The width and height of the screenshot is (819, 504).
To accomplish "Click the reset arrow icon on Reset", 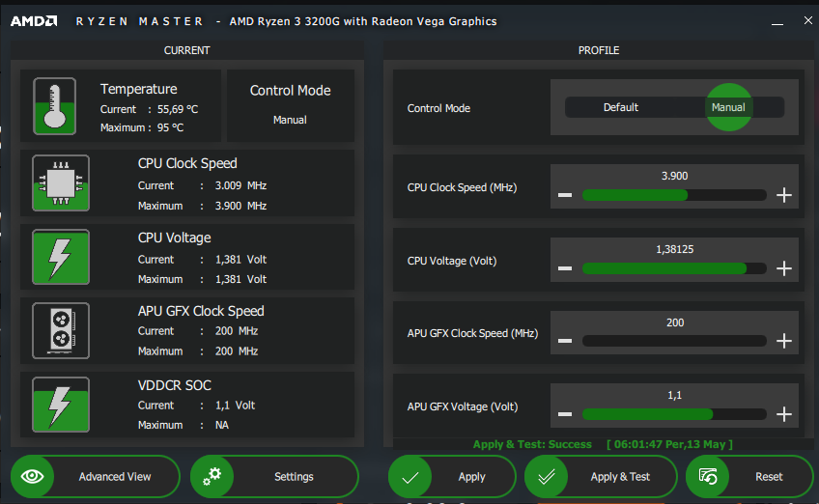I will (708, 476).
